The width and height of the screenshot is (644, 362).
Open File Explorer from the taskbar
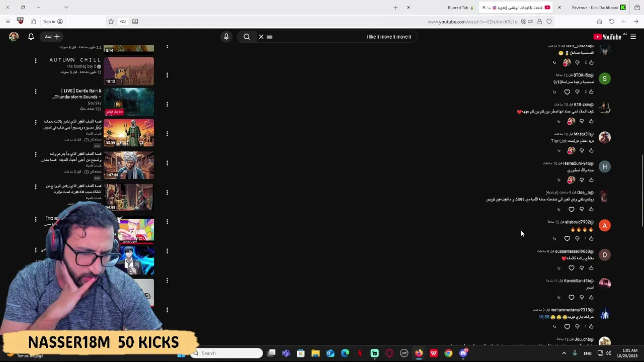click(x=315, y=353)
